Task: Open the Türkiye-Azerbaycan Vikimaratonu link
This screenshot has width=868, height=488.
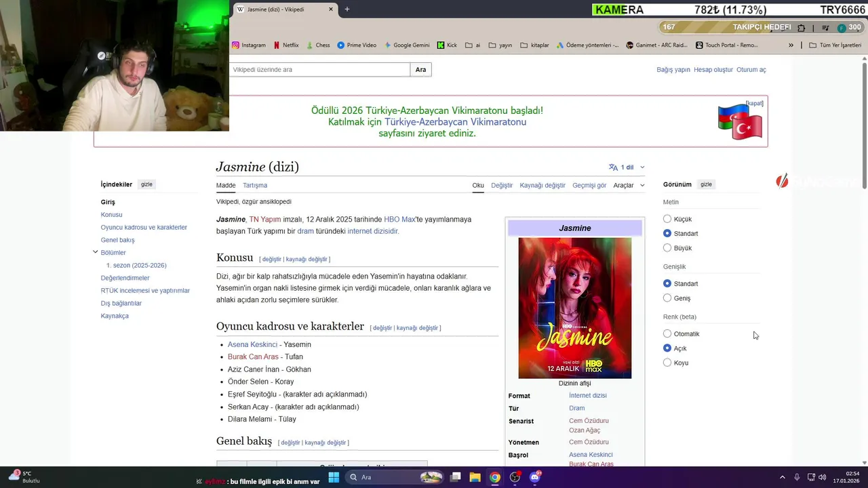Action: [x=456, y=122]
